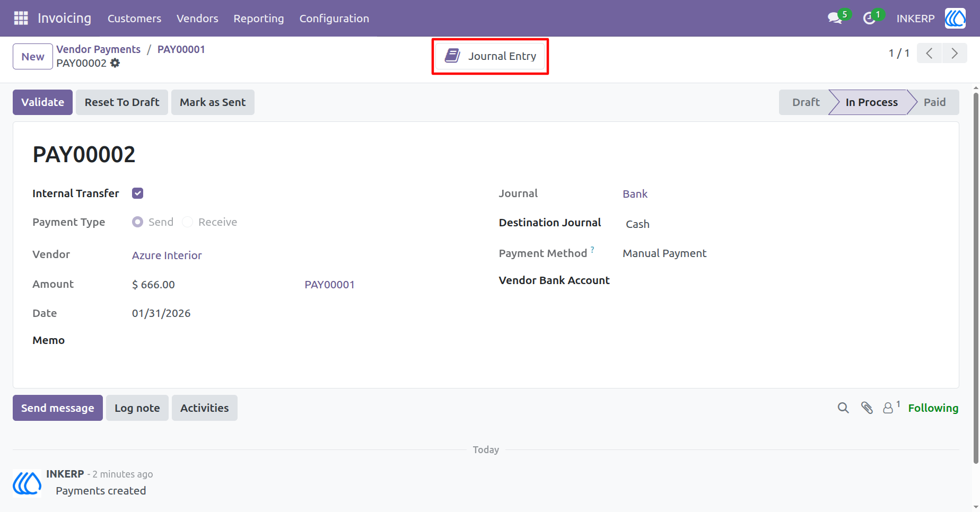Click the In Process status stage
980x512 pixels.
coord(871,102)
